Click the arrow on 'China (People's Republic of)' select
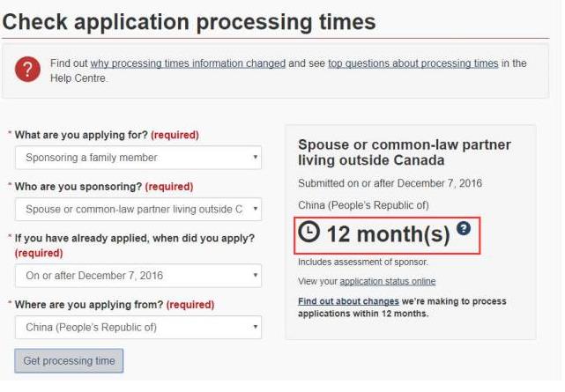The height and width of the screenshot is (392, 565). 255,327
